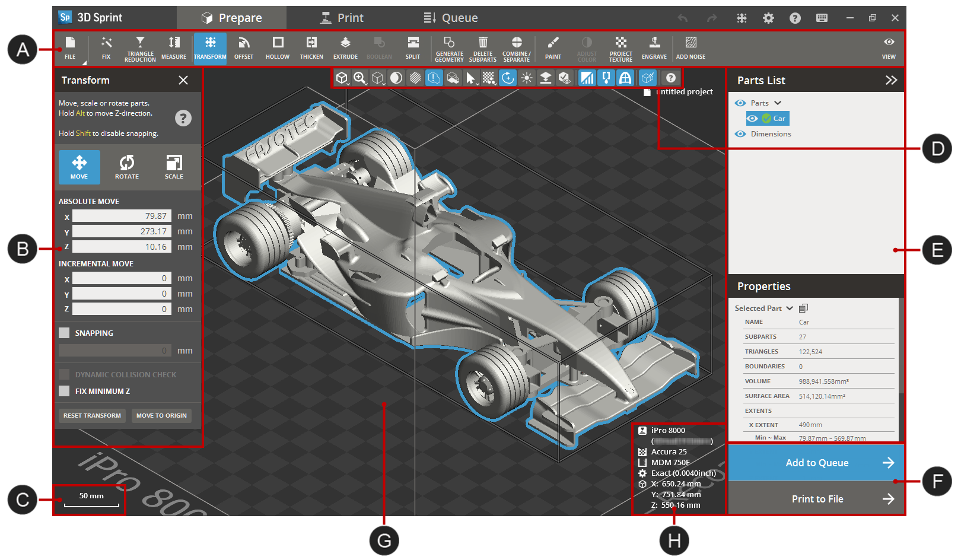Viewport: 961px width, 560px height.
Task: Click the Absolute Move X input field
Action: click(x=122, y=216)
